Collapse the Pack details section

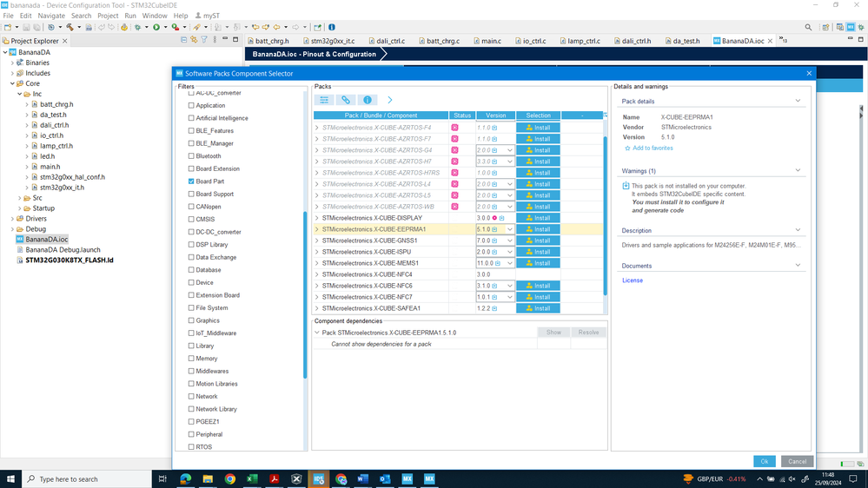point(798,101)
